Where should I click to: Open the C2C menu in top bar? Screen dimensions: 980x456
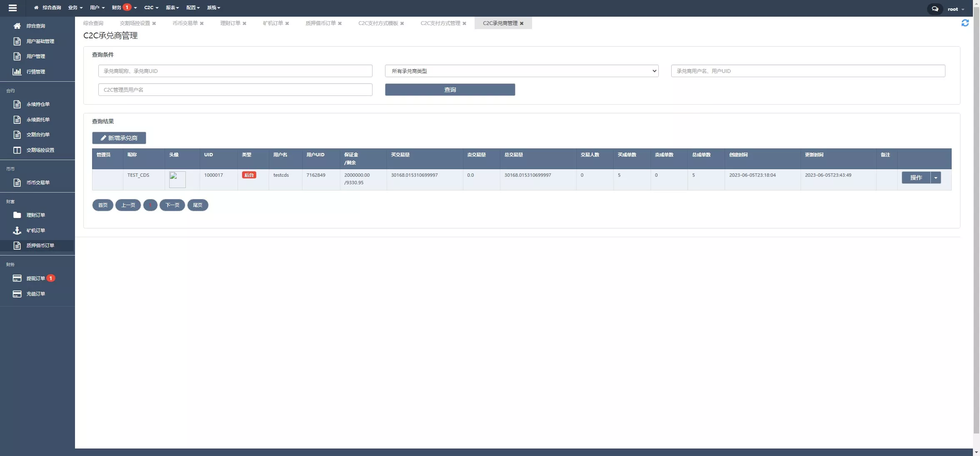pos(151,8)
